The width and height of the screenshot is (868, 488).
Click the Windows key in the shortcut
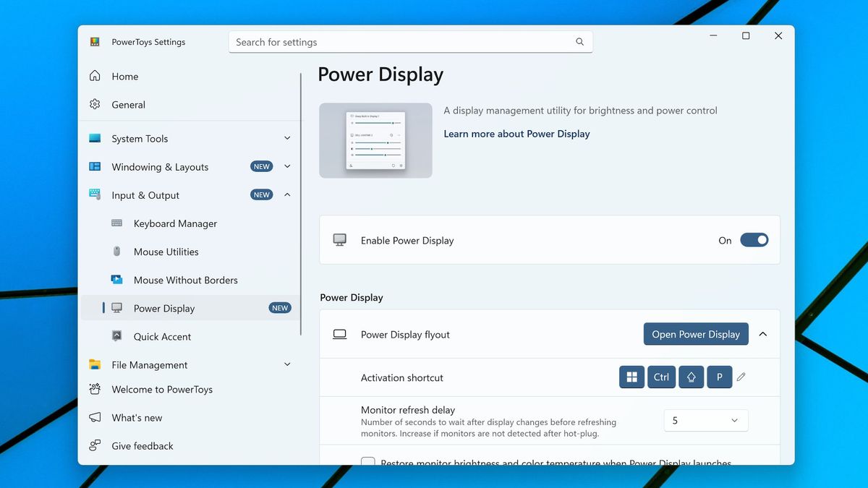pos(631,377)
